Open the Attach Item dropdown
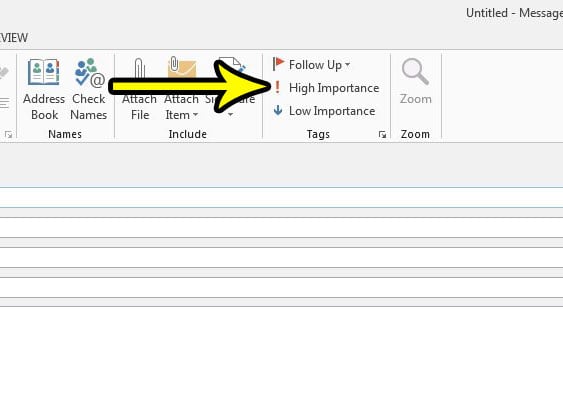Image resolution: width=563 pixels, height=414 pixels. [181, 89]
